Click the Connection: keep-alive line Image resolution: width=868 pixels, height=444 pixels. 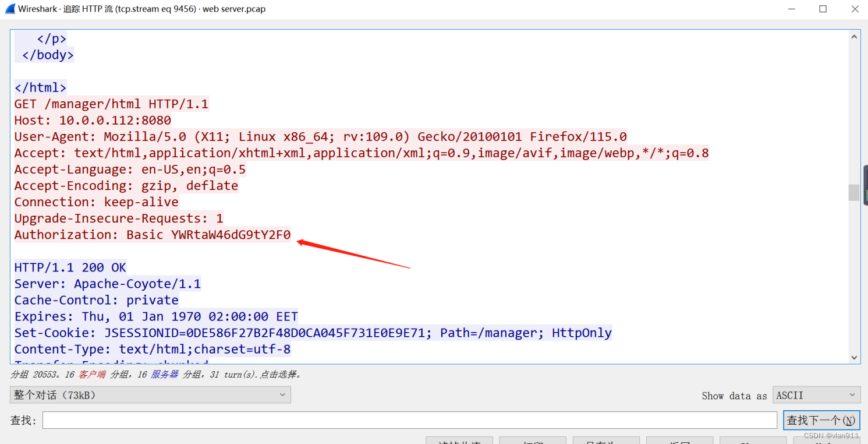pyautogui.click(x=97, y=202)
